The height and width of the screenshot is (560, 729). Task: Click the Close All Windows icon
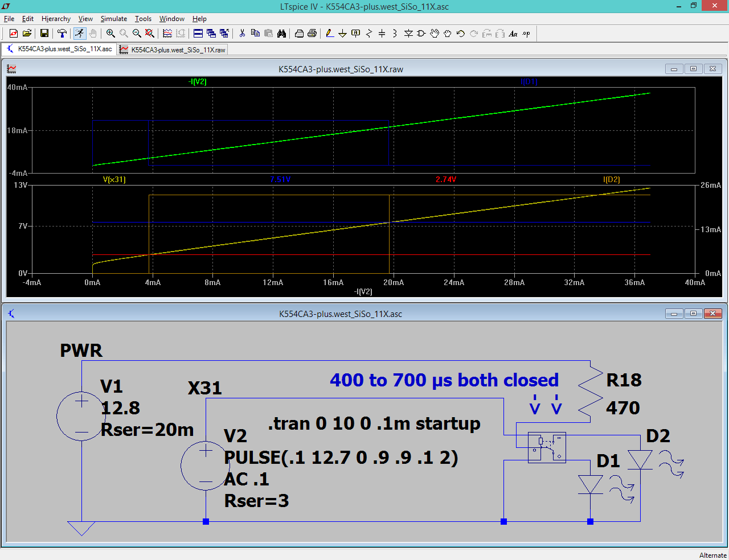click(224, 34)
